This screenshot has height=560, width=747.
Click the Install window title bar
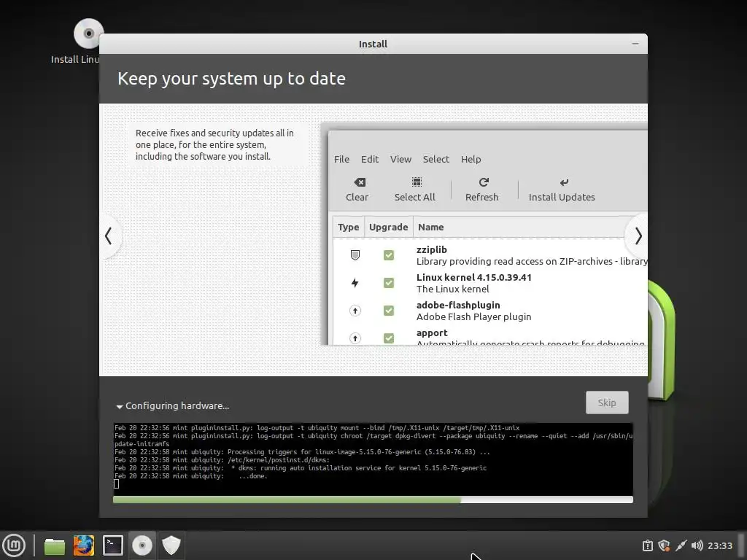(373, 44)
